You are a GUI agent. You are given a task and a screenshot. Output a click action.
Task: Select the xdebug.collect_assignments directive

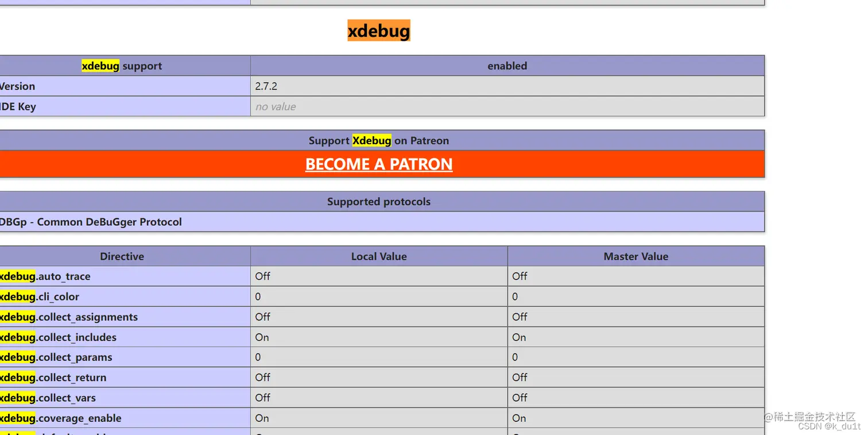pos(125,317)
